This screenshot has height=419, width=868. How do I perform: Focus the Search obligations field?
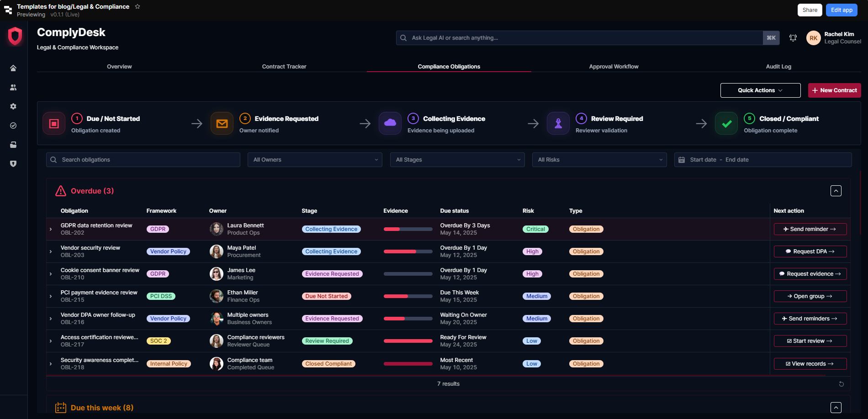point(143,160)
